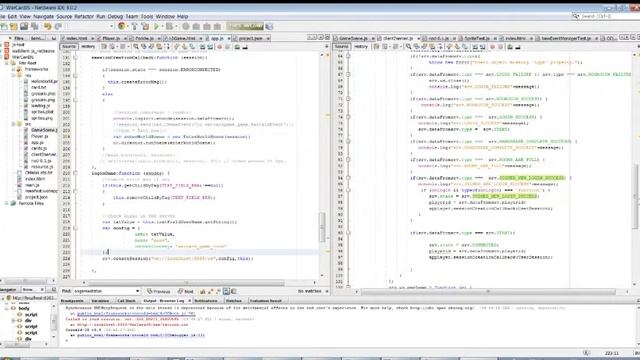
Task: Click Source button in right editor
Action: 342,47
